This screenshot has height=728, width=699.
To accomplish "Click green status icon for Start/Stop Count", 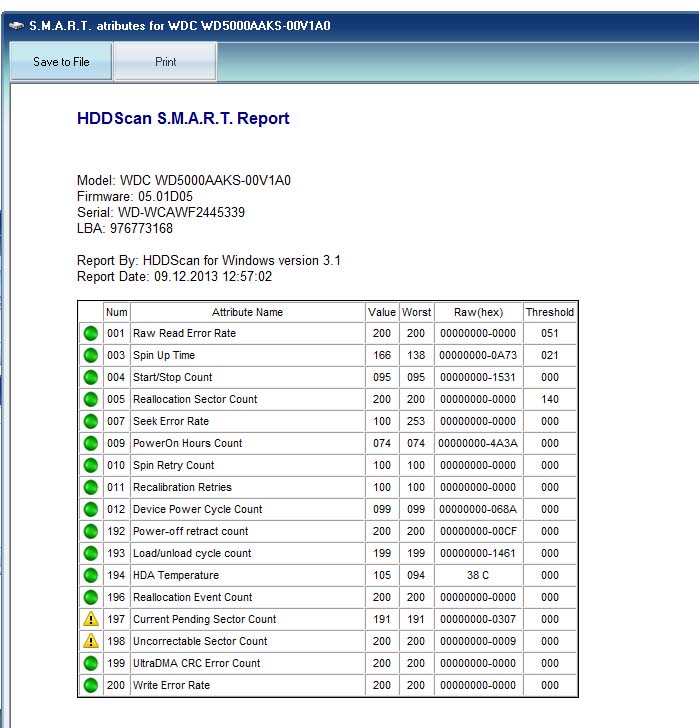I will click(x=91, y=377).
